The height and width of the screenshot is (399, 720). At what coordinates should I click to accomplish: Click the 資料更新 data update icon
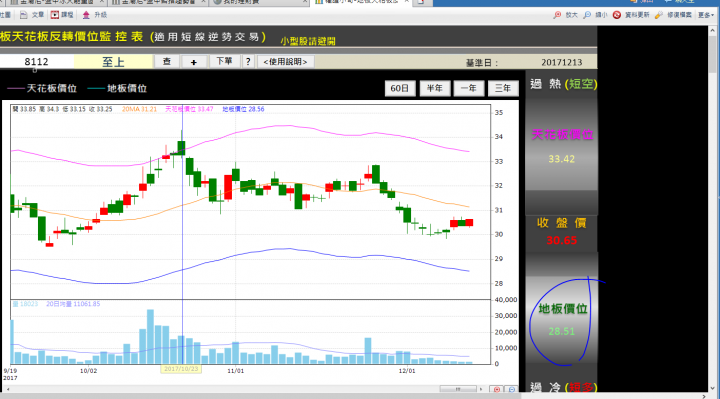(x=617, y=15)
